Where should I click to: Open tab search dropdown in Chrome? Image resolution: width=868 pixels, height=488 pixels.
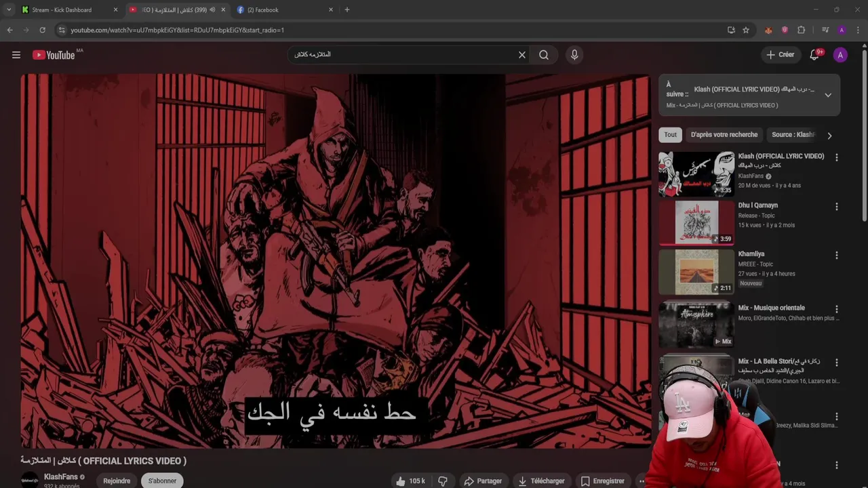click(x=8, y=9)
